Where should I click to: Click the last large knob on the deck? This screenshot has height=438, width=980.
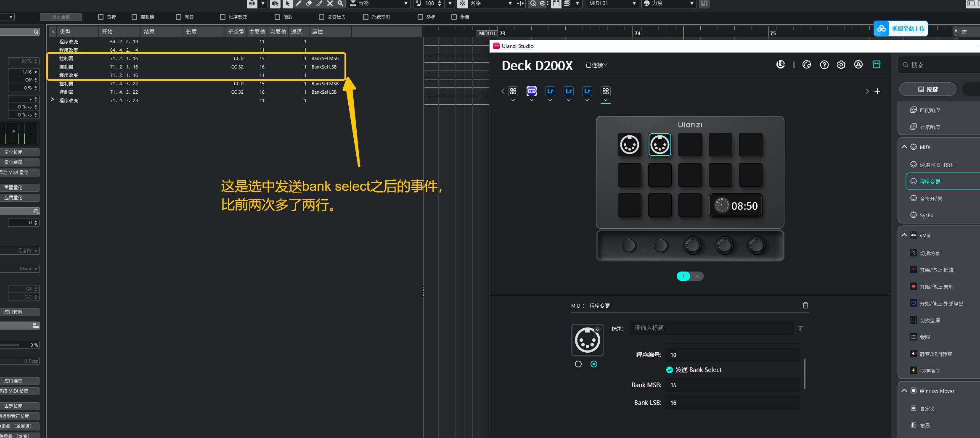756,245
